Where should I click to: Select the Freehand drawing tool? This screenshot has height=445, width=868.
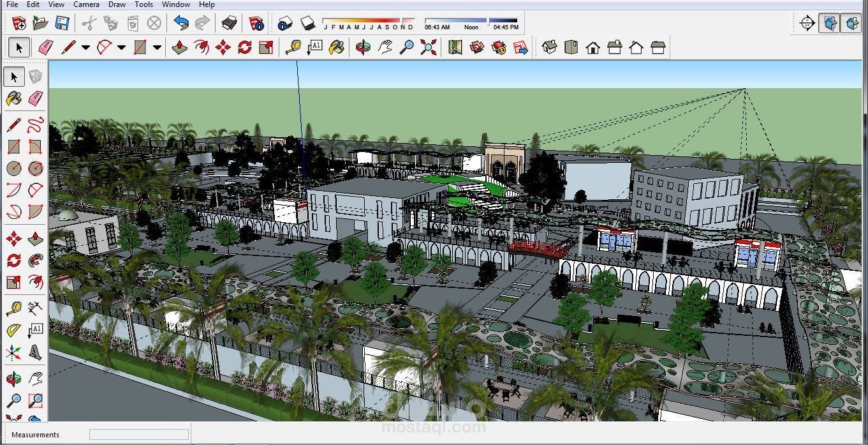pyautogui.click(x=36, y=125)
